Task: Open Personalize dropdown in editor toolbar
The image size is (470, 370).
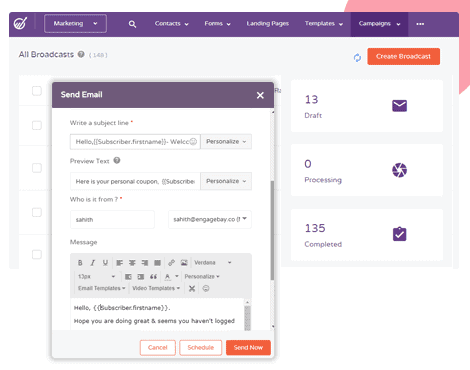Action: click(x=202, y=277)
